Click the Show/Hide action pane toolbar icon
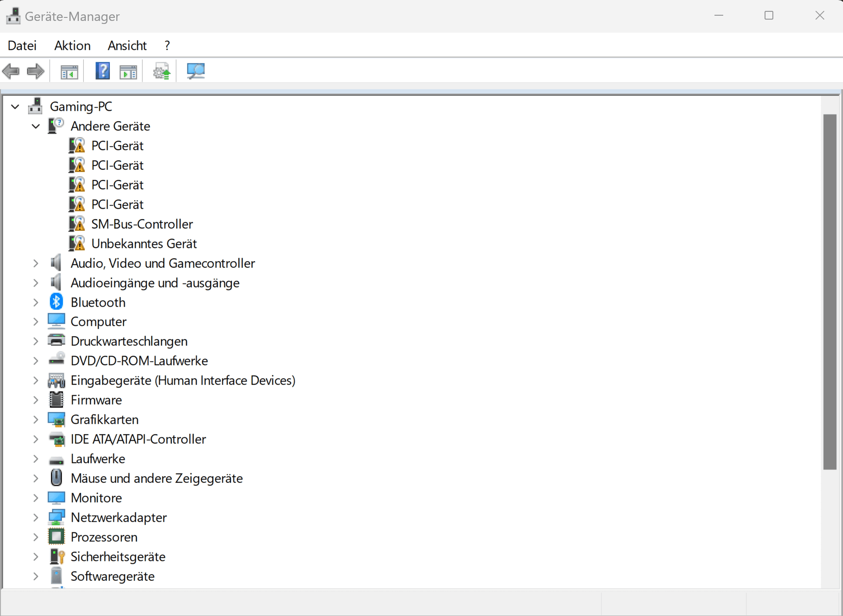Screen dimensions: 843x616 (128, 71)
